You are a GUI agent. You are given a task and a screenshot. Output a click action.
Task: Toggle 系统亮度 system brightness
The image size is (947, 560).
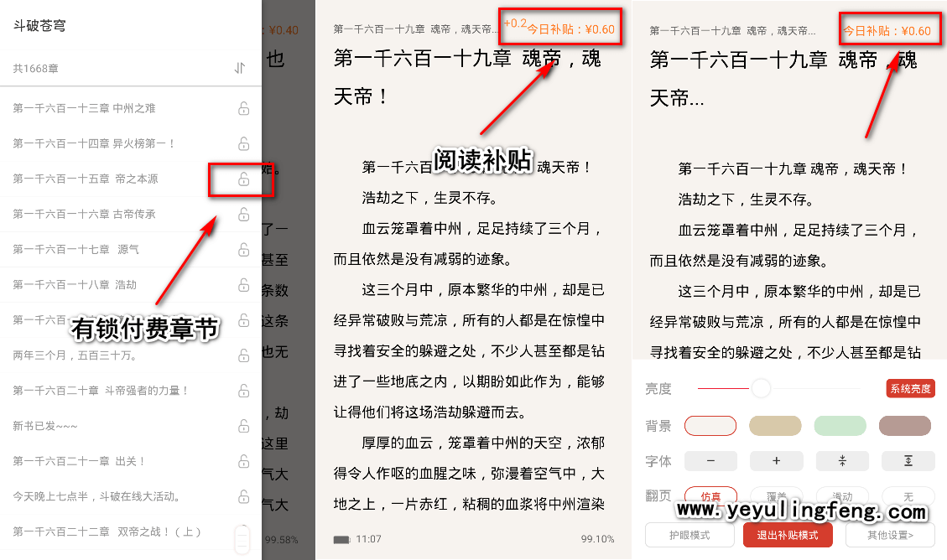[x=910, y=389]
